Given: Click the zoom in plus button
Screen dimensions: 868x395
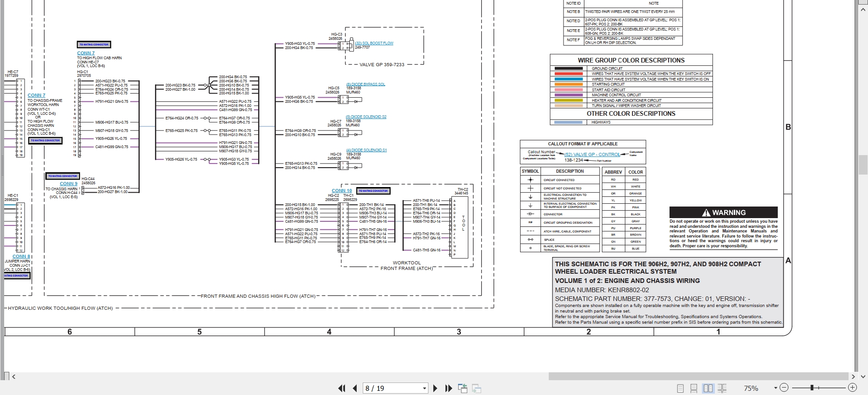Looking at the screenshot, I should 852,388.
